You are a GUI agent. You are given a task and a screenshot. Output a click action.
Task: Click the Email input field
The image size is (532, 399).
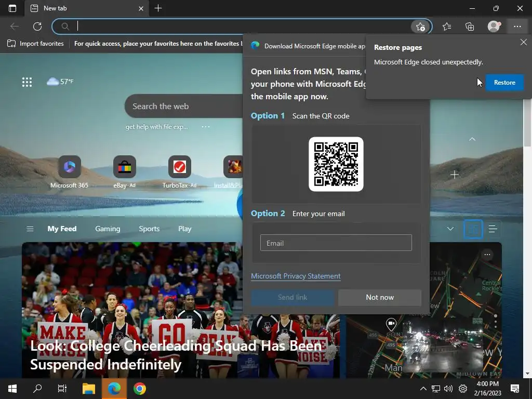click(x=336, y=243)
